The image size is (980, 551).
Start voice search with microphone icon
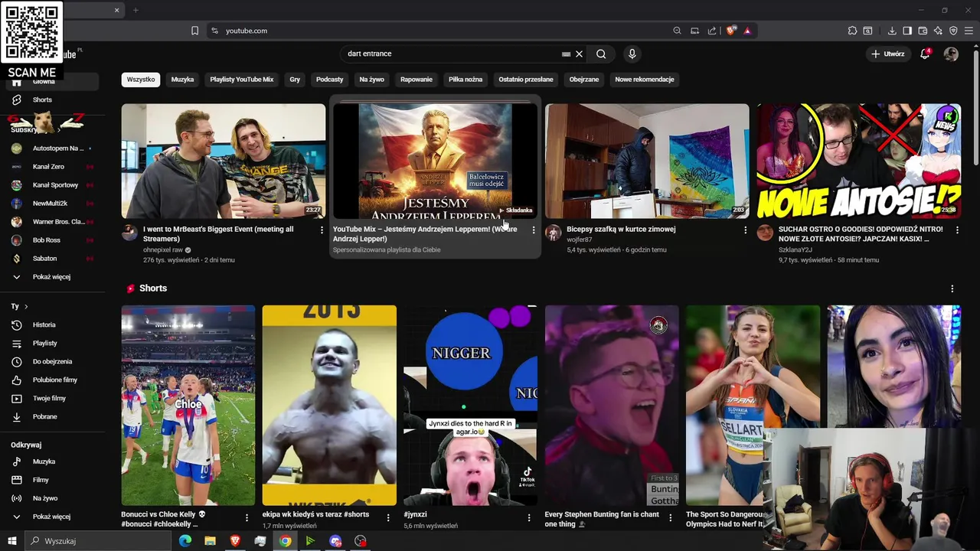(x=632, y=54)
